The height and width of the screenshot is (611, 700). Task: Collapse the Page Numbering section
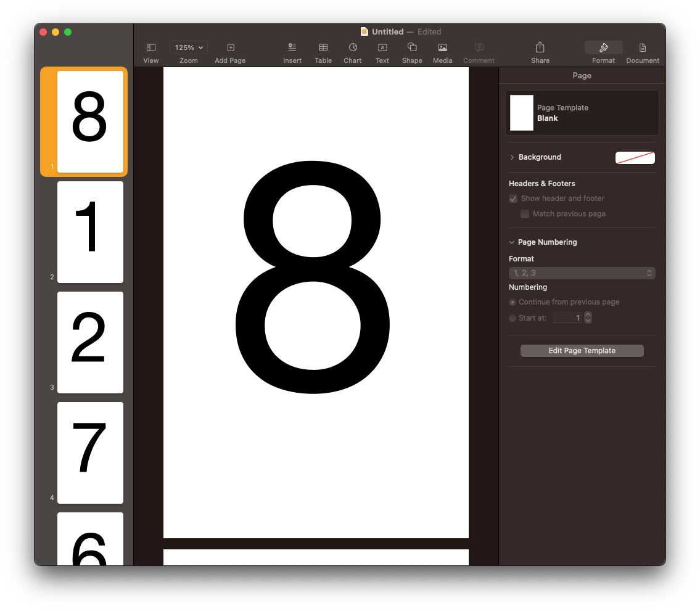(511, 242)
